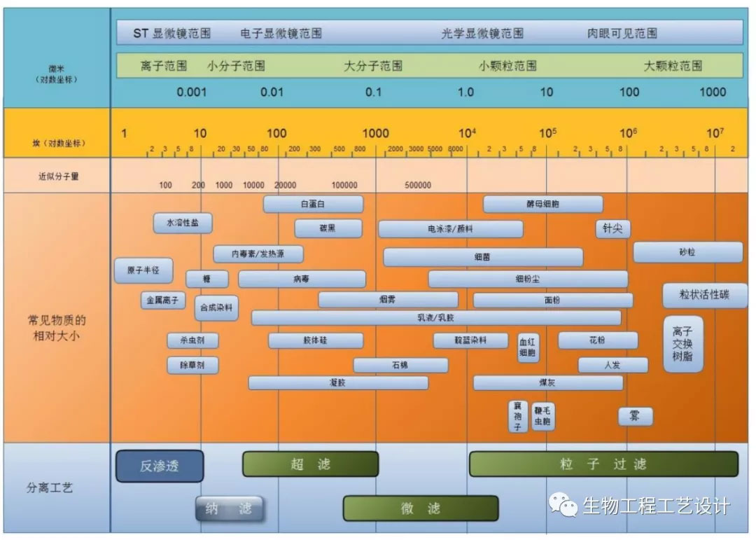Select the 大分子范围 label
Screen dimensions: 756x540
tap(372, 66)
